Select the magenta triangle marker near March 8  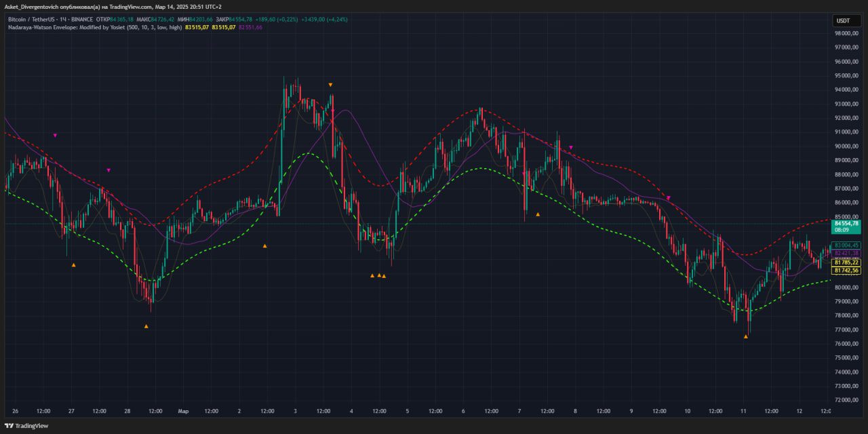(571, 147)
